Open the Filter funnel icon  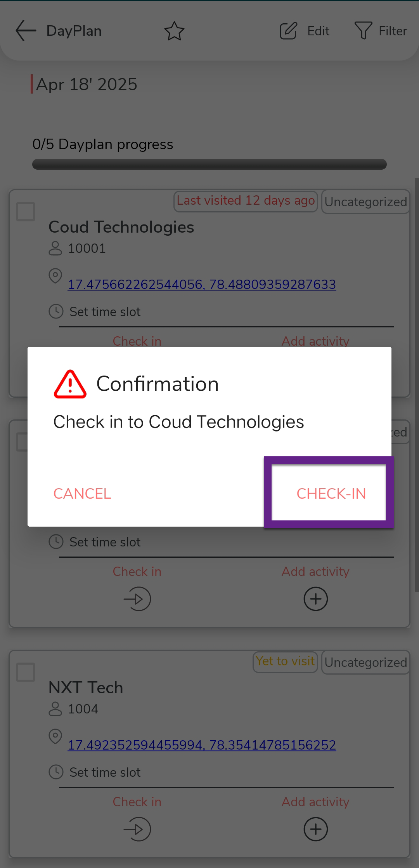[x=363, y=31]
